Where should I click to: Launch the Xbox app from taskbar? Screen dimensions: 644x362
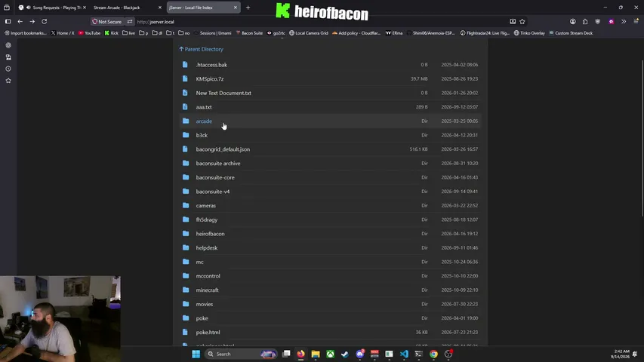330,354
